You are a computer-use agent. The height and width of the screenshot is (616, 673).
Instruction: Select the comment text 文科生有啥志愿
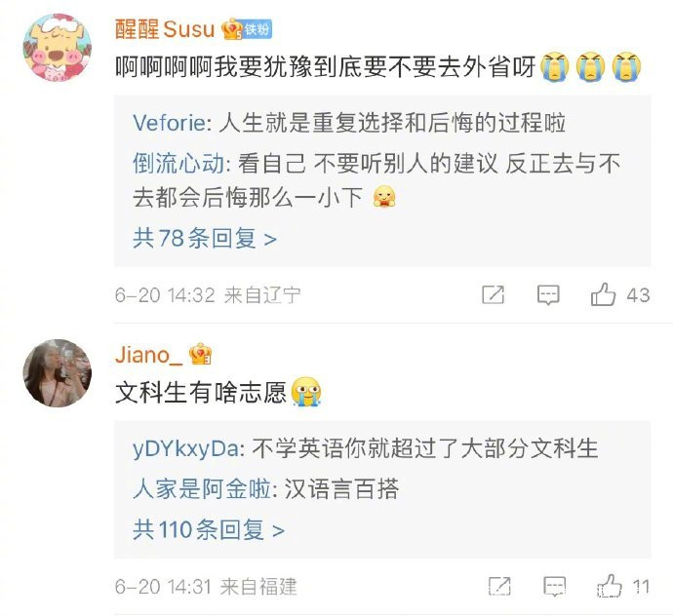click(201, 393)
